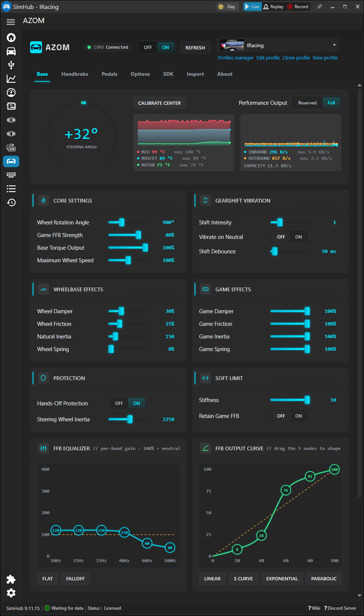Open the chart graph icon in sidebar
The width and height of the screenshot is (364, 616).
(x=11, y=79)
